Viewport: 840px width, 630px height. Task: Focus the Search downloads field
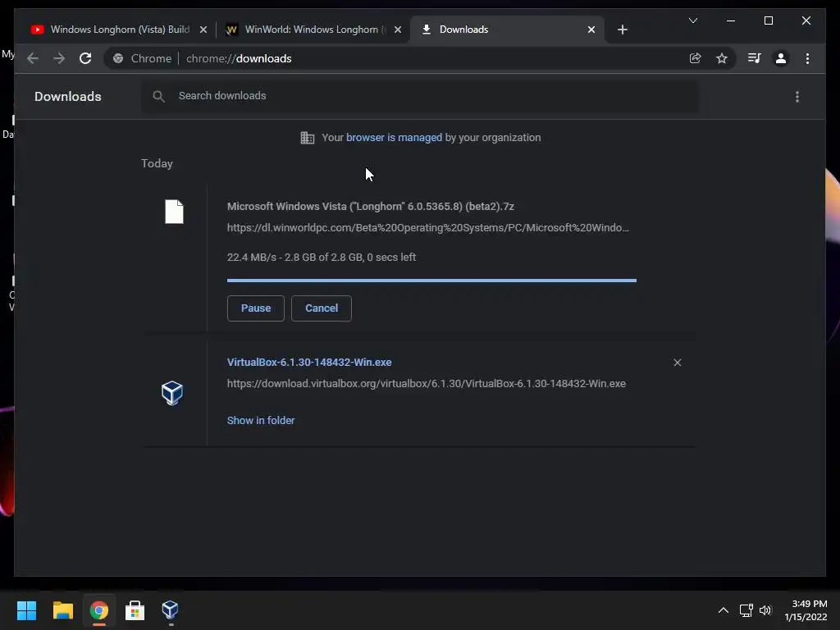click(420, 96)
